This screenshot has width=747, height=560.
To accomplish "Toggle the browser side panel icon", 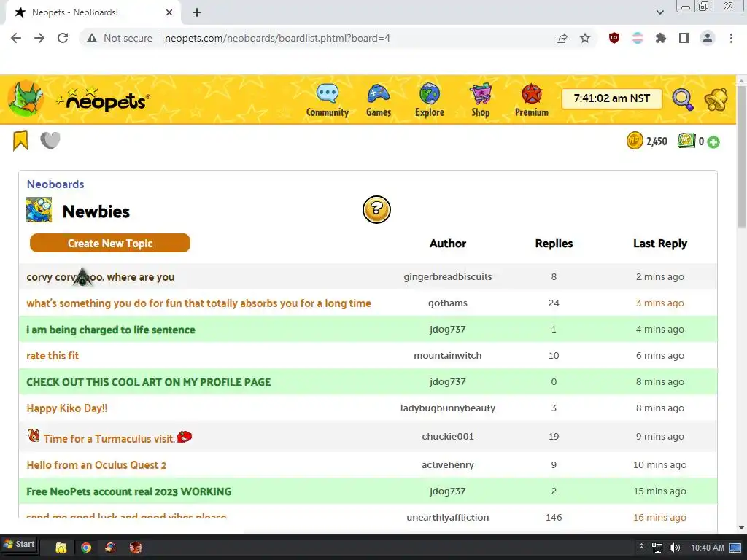I will 684,38.
